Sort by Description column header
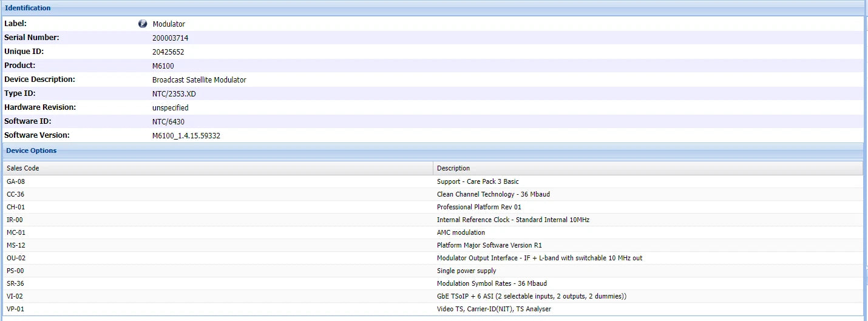Screen dimensions: 868x321 click(x=648, y=168)
